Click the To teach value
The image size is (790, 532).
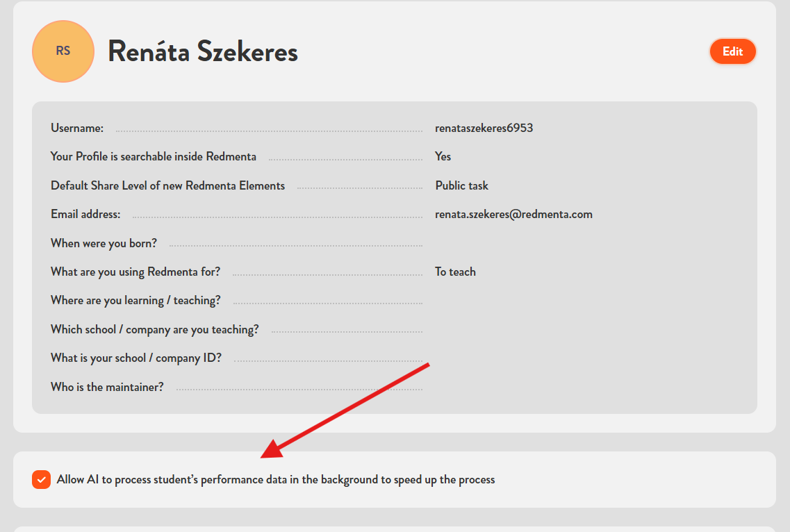pyautogui.click(x=455, y=272)
